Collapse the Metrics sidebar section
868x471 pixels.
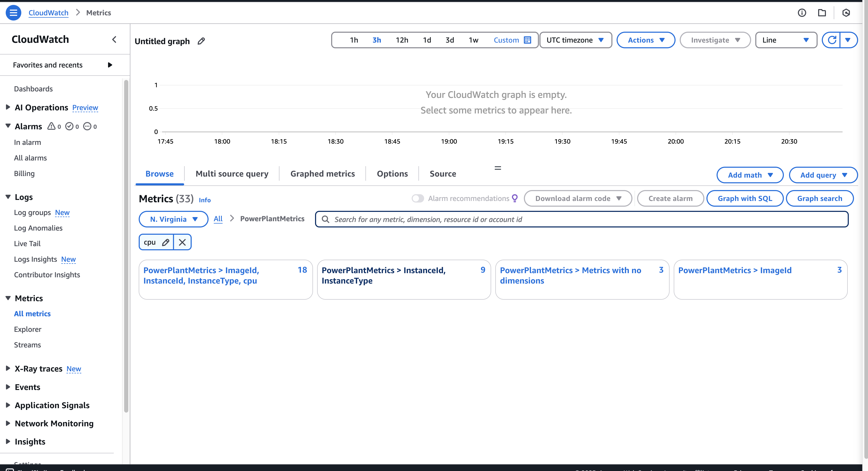[x=8, y=298]
